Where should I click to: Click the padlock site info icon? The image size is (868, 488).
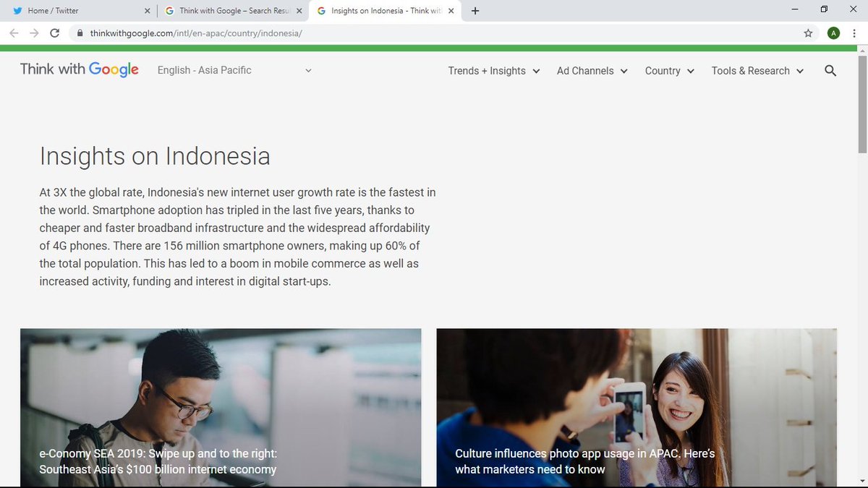point(80,33)
